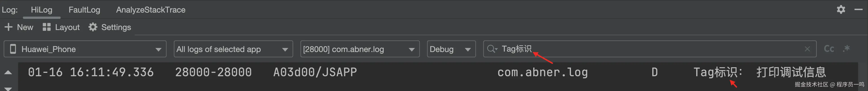Viewport: 868px width, 91px height.
Task: Expand the com.abner.log process dropdown
Action: click(360, 49)
